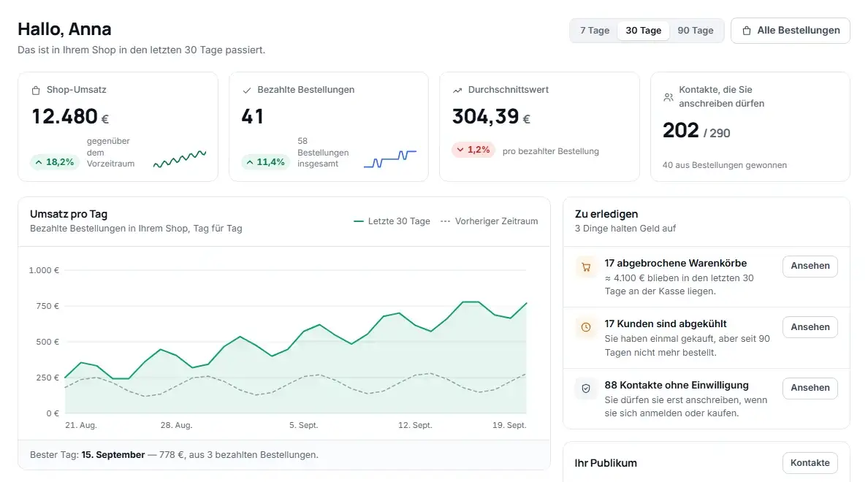Click the clock icon for abgekühlte Kunden
This screenshot has width=868, height=482.
[586, 327]
